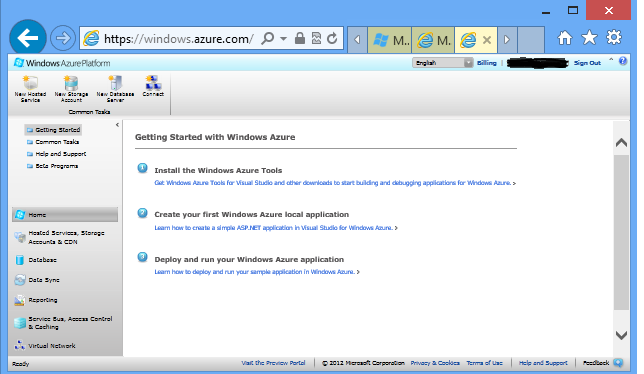Select Common Tasks in the tree
The height and width of the screenshot is (374, 644).
point(53,142)
